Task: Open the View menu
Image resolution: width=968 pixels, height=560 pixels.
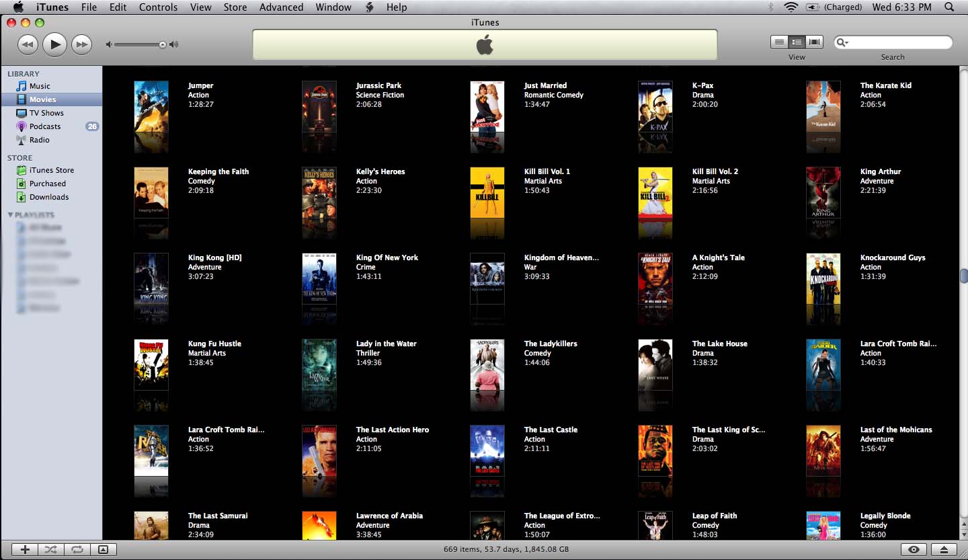Action: pos(201,7)
